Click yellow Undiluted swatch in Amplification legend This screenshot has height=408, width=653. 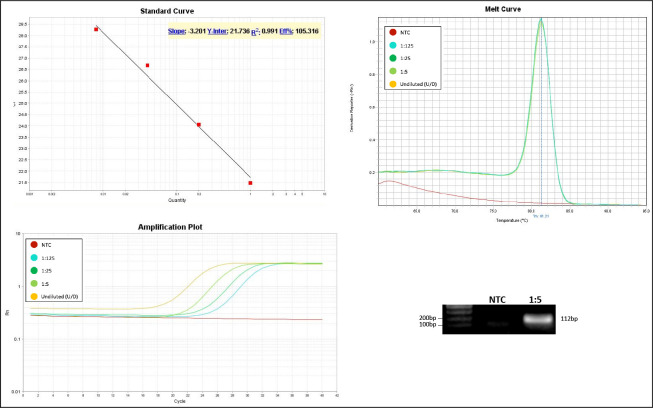tap(34, 296)
